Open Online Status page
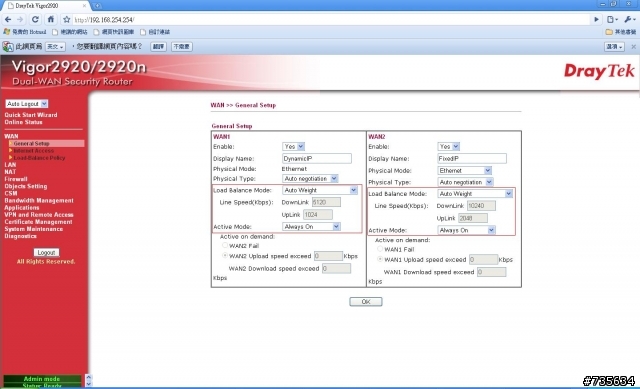The image size is (640, 389). [x=23, y=122]
